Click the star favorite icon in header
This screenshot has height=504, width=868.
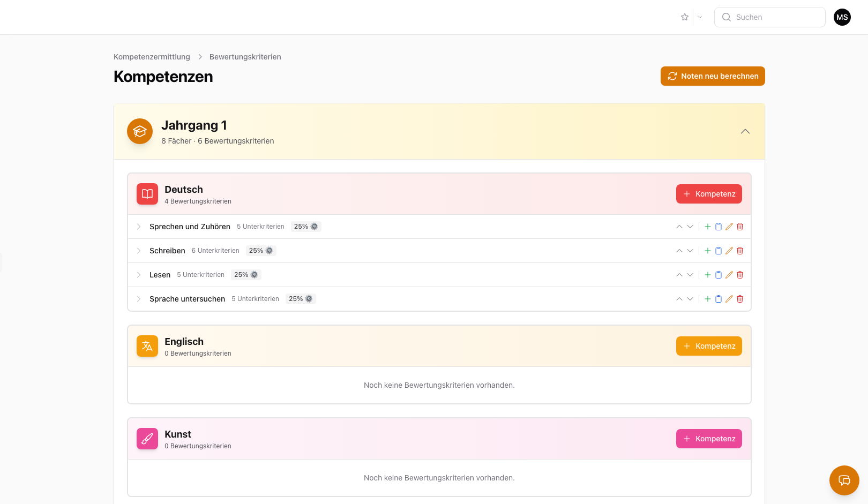click(x=685, y=17)
